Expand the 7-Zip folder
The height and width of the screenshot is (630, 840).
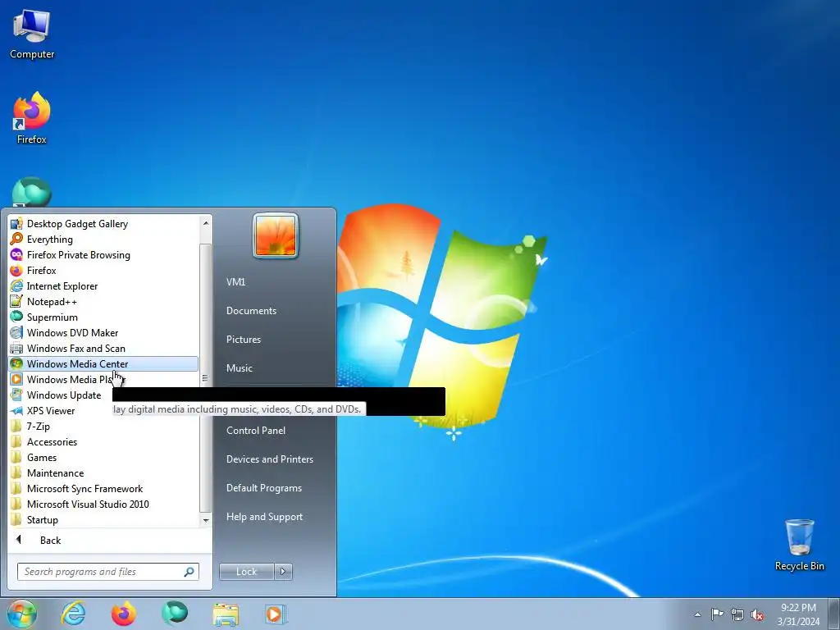[103, 427]
